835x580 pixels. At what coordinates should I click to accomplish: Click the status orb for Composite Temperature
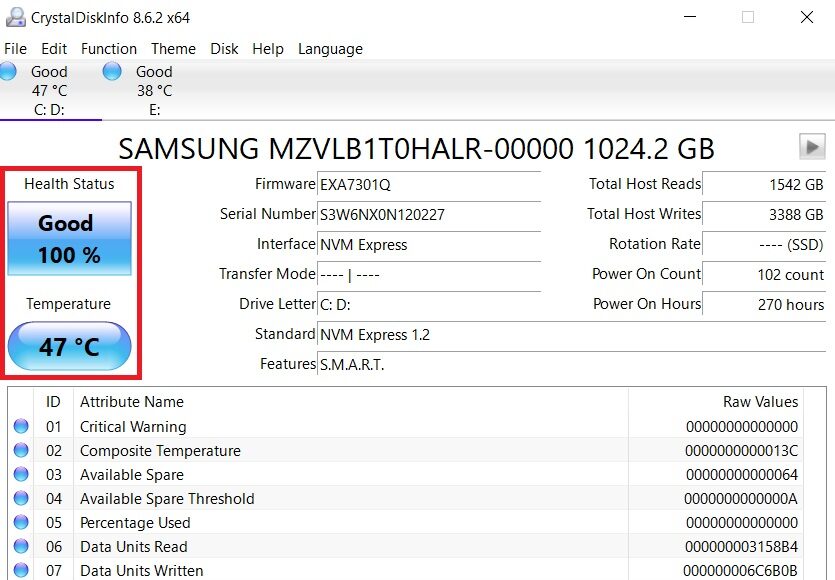click(21, 450)
